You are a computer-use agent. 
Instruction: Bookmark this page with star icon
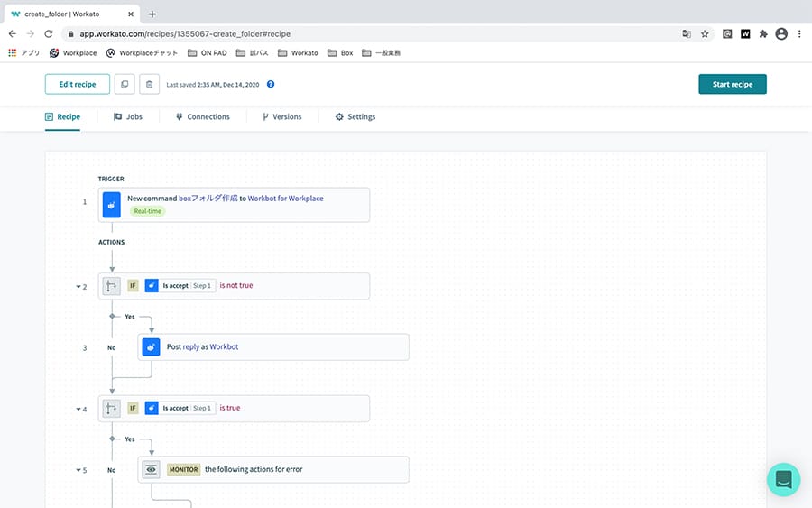705,33
